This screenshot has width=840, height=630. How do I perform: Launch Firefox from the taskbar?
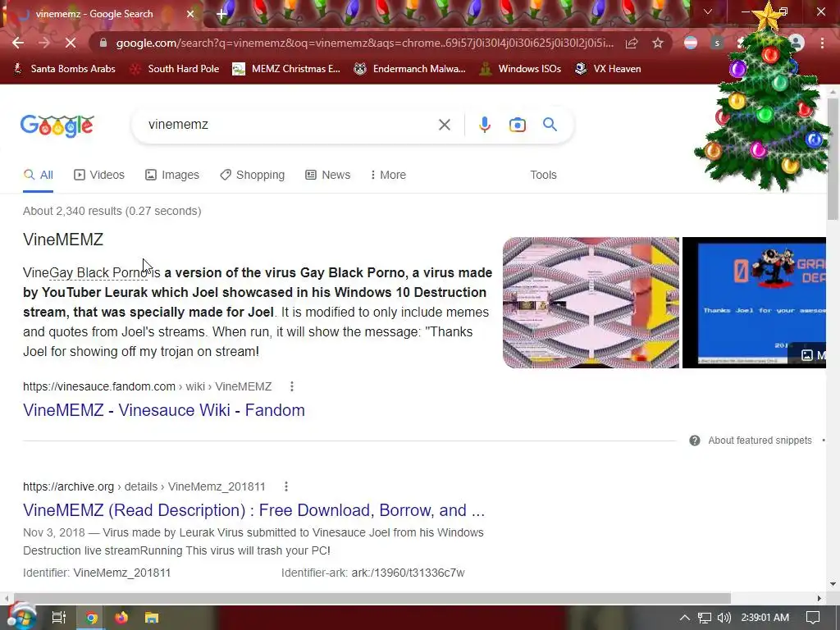coord(121,618)
